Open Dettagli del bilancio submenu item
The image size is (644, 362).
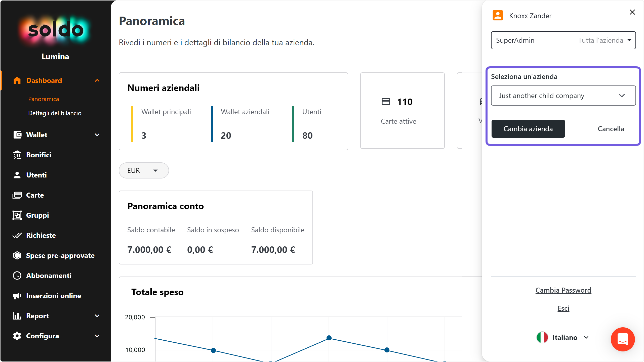[55, 113]
